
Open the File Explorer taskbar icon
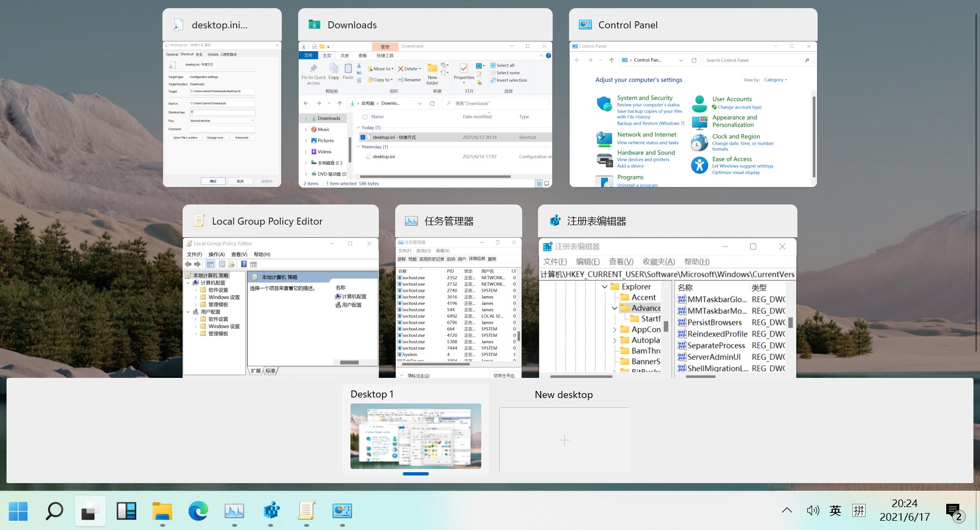[x=162, y=511]
